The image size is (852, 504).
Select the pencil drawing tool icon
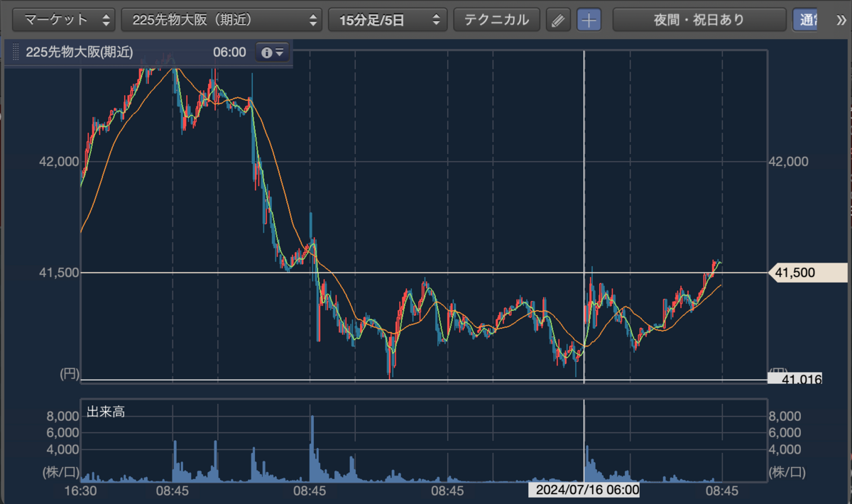(558, 20)
